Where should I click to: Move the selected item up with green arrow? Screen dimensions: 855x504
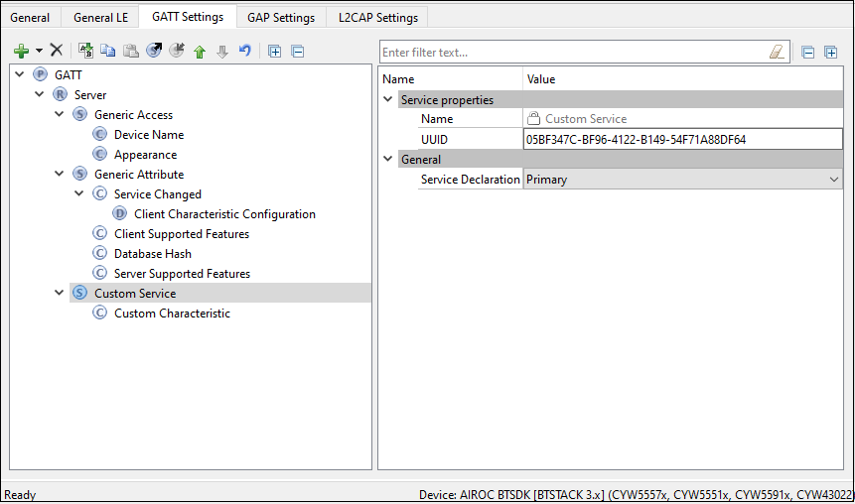200,51
